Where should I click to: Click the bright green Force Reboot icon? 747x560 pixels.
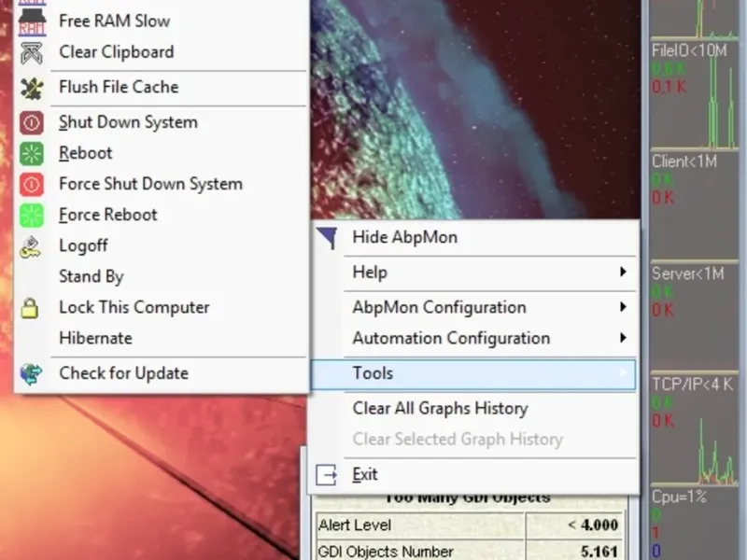[x=32, y=216]
